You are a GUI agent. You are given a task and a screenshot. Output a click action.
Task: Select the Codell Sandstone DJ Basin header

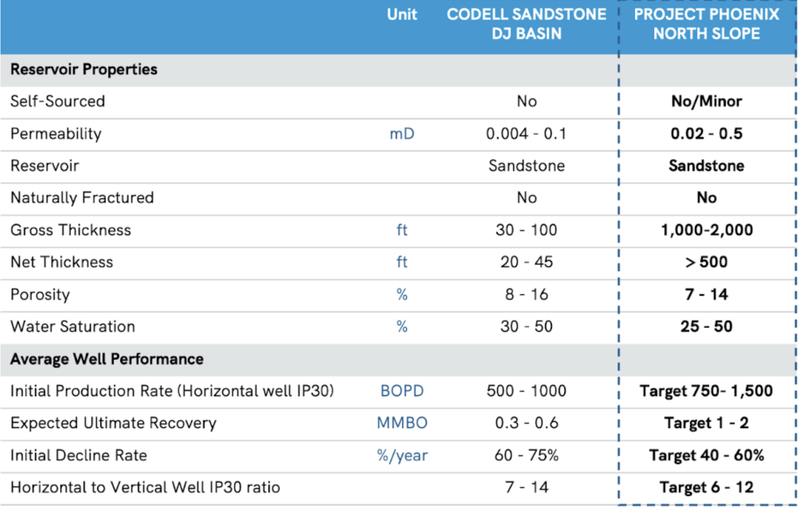pyautogui.click(x=527, y=24)
